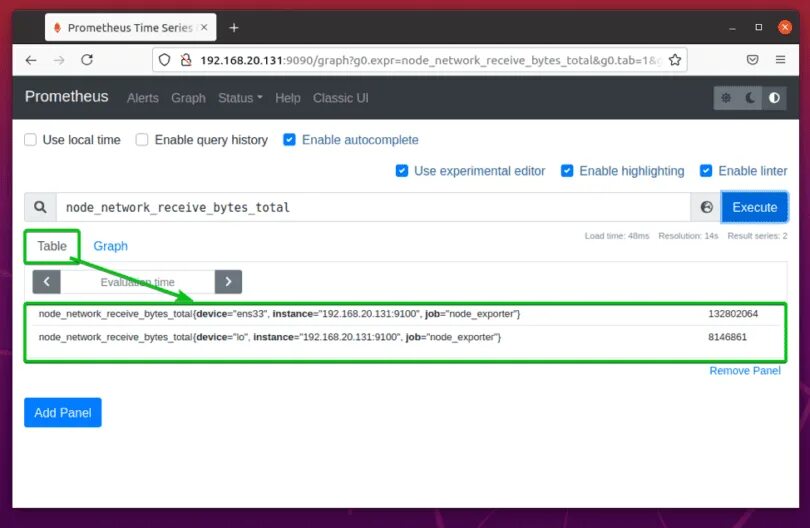Open the metrics explorer globe icon
Image resolution: width=810 pixels, height=528 pixels.
click(x=706, y=207)
